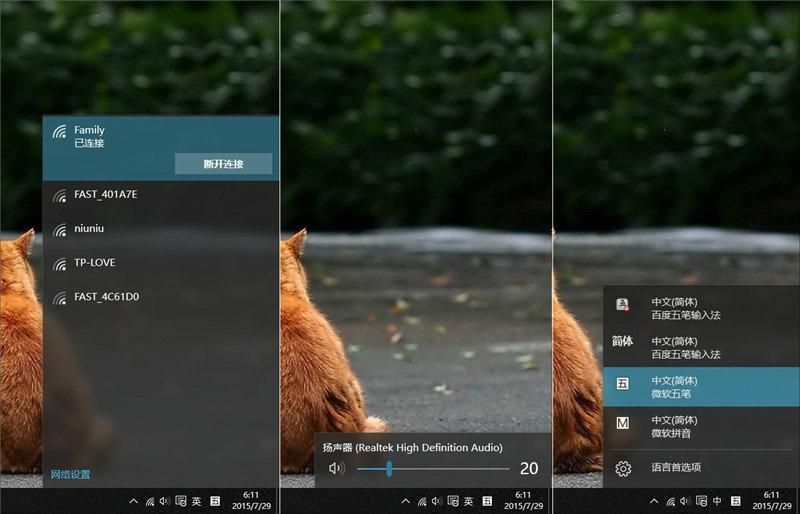Screen dimensions: 800x514
Task: Expand hidden tray icons in left panel taskbar
Action: pos(134,501)
